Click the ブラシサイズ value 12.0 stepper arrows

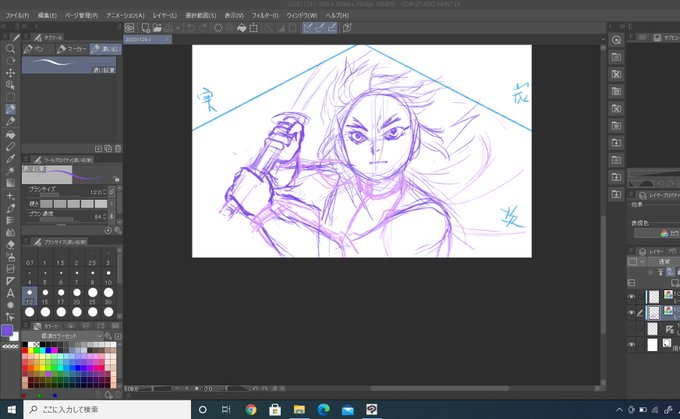pos(105,192)
